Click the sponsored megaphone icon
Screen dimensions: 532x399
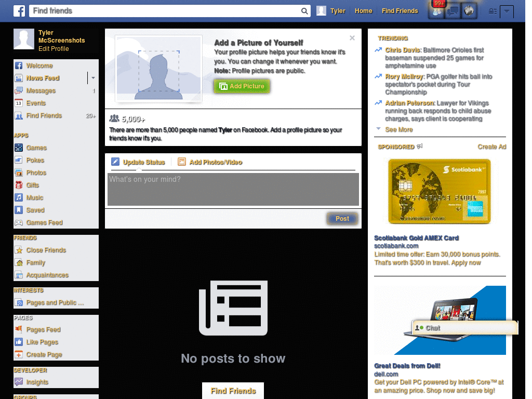click(420, 147)
